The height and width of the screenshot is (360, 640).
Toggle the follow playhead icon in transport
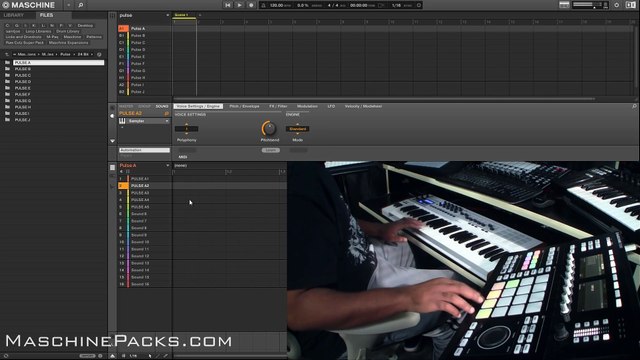(381, 5)
